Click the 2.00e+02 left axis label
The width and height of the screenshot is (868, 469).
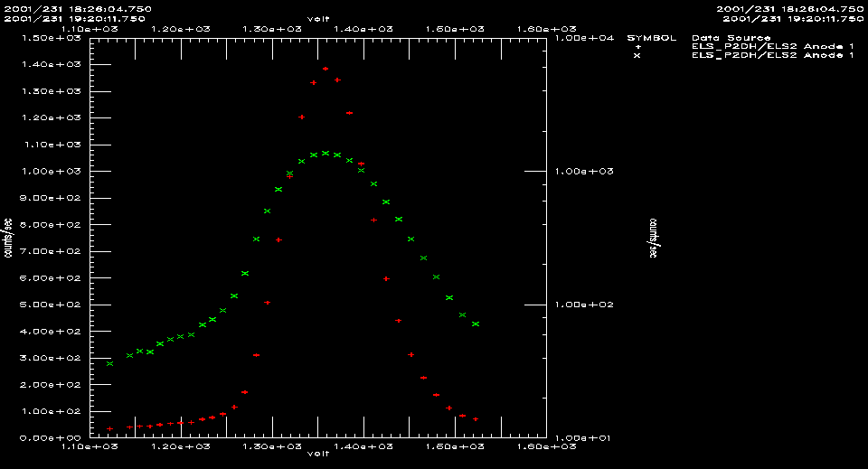[51, 384]
